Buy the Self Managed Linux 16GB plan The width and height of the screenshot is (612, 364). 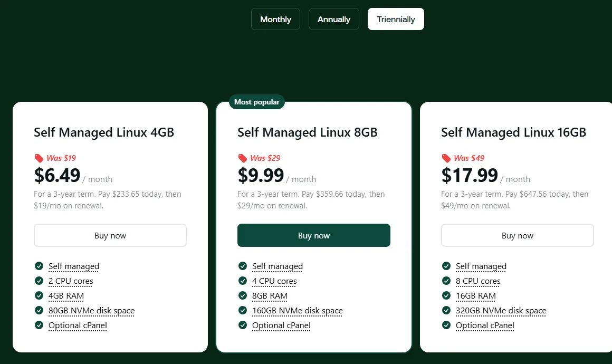(517, 235)
